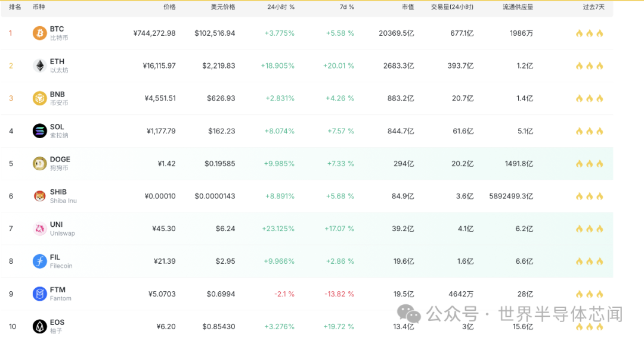This screenshot has height=340, width=644.
Task: Click the SHIB Shiba Inu logo
Action: [40, 196]
